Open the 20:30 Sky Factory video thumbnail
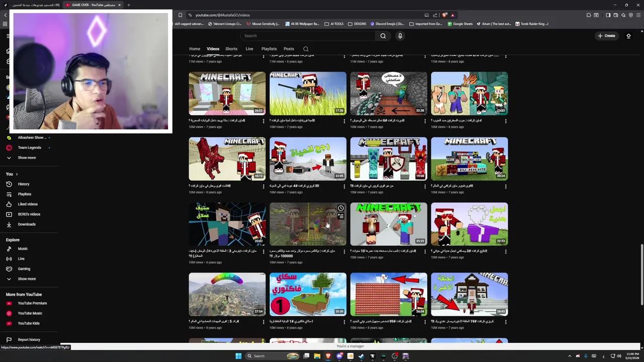 (x=308, y=295)
